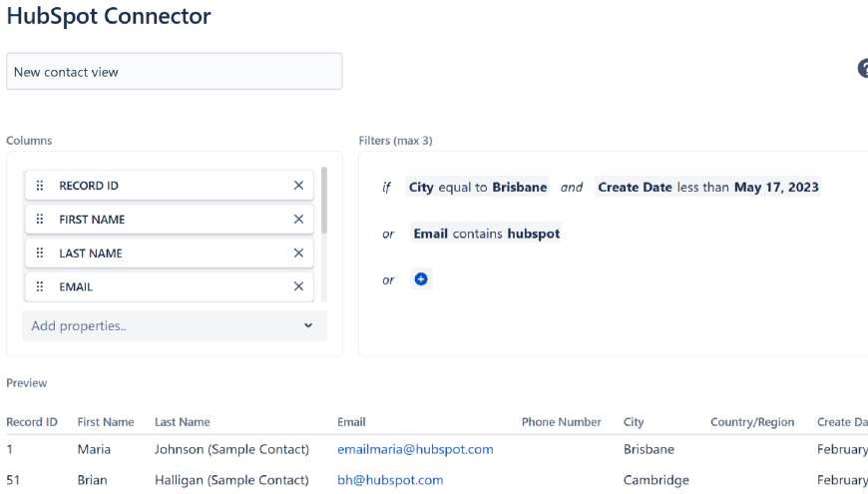868x494 pixels.
Task: Grab the EMAIL drag handle
Action: click(x=40, y=286)
